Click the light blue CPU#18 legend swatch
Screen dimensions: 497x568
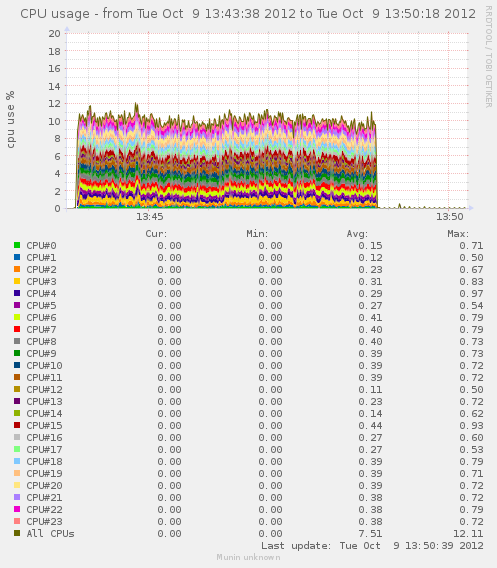17,461
